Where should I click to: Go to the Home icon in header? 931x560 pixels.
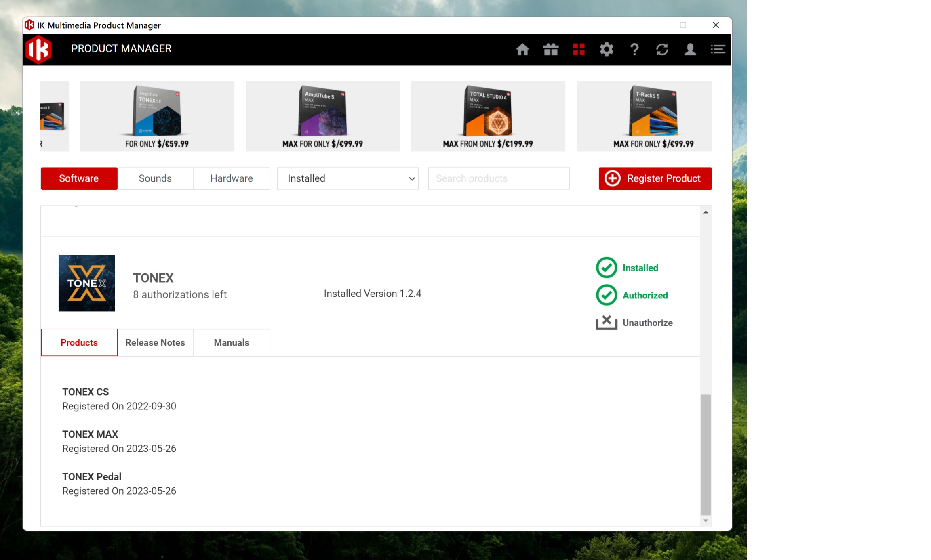[x=522, y=50]
